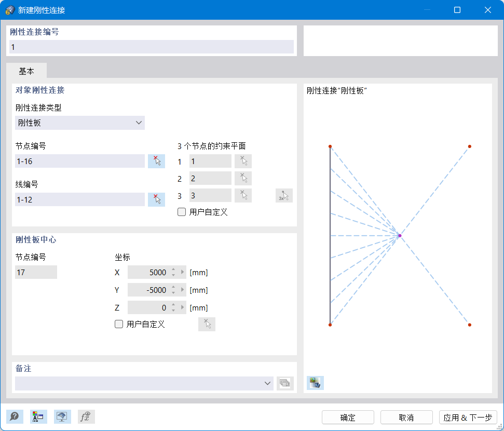The height and width of the screenshot is (431, 504).
Task: Click purple center node in preview
Action: [400, 236]
